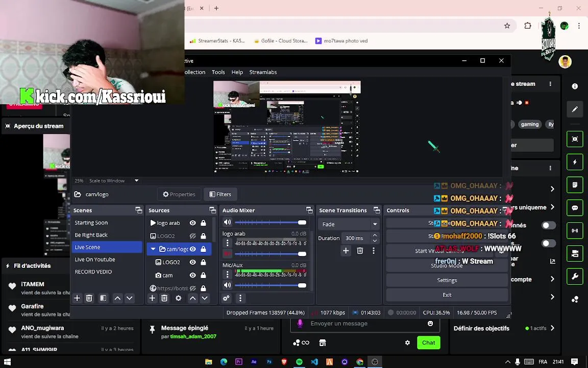Screen dimensions: 588x368
Task: Unlock the cam source lock
Action: 203,275
